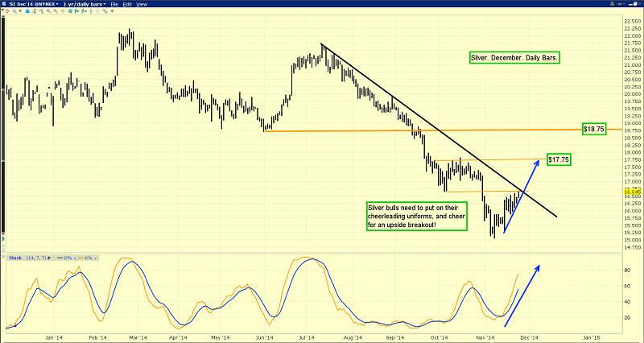644x343 pixels.
Task: Expand the K% line options dropdown
Action: click(x=95, y=258)
